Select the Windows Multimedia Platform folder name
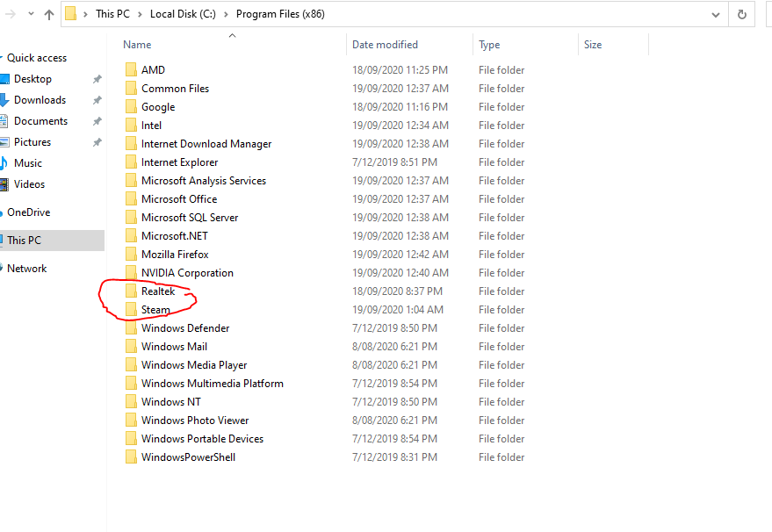The height and width of the screenshot is (532, 772). (x=213, y=384)
